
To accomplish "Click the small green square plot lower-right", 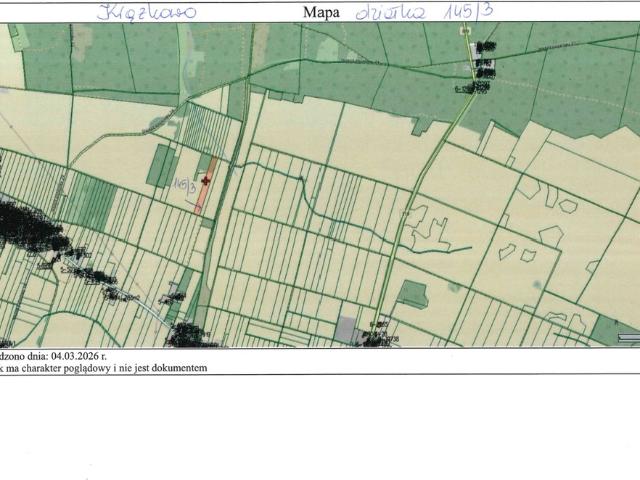I will coord(413,293).
